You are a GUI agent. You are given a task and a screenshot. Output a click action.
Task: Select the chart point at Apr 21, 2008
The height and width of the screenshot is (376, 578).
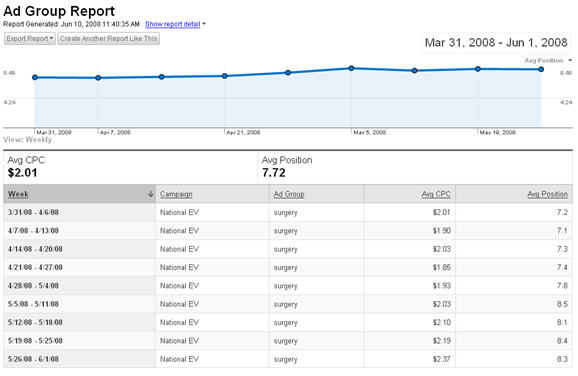click(x=225, y=76)
